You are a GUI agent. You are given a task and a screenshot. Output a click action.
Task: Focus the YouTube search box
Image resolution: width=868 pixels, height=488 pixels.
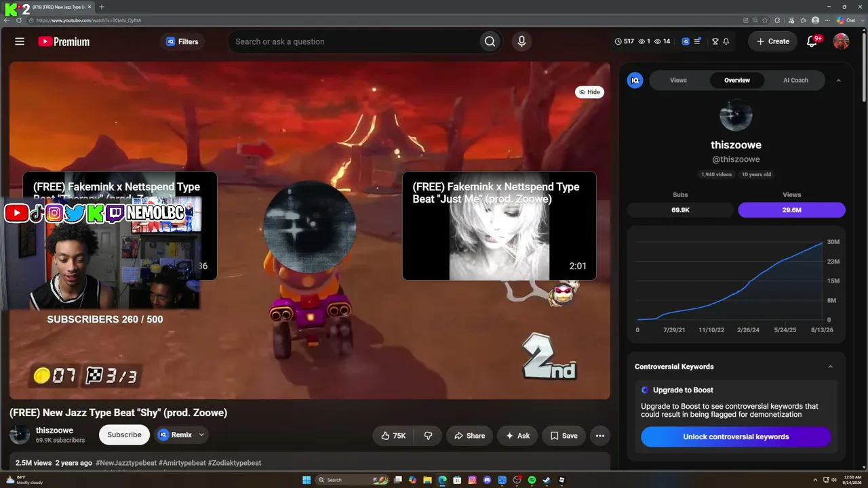(x=353, y=41)
